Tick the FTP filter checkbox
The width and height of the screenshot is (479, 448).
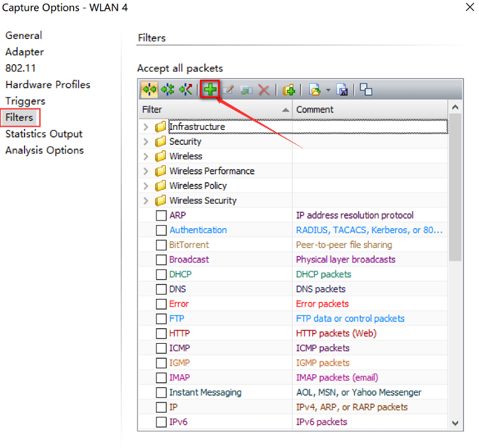[161, 319]
